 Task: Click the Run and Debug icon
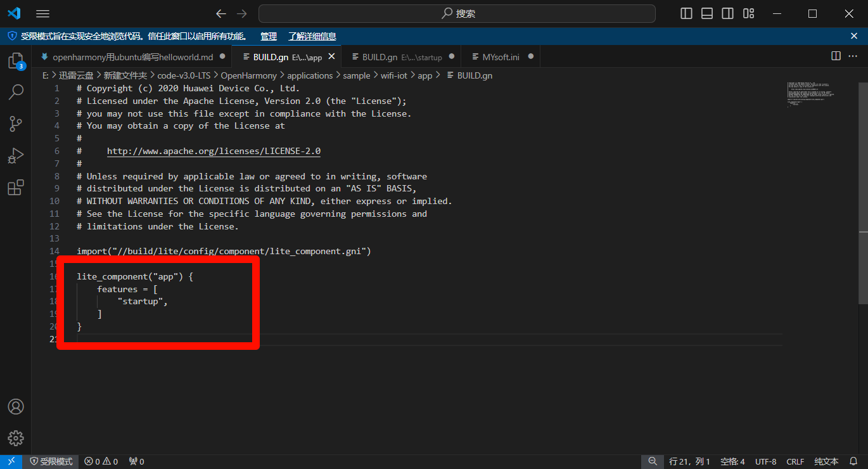[x=15, y=155]
